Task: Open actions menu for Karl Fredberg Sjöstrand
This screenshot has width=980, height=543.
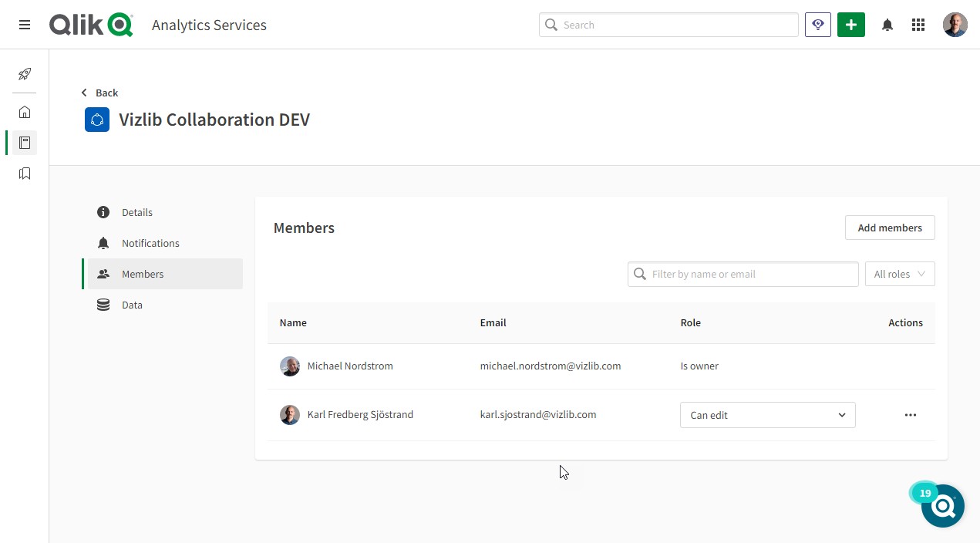Action: [911, 415]
